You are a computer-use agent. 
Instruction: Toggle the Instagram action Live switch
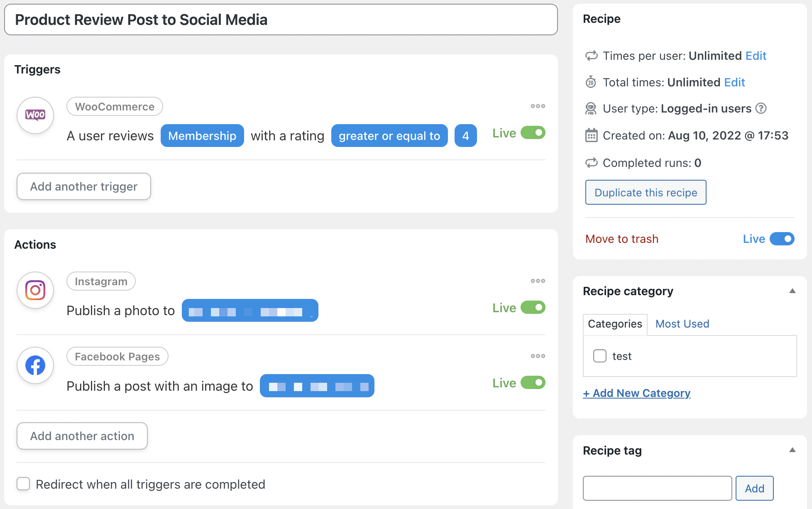coord(533,308)
